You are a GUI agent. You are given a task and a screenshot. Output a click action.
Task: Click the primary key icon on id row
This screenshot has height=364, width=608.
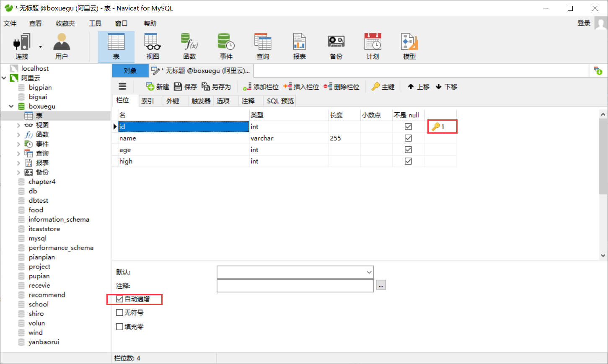[x=436, y=126]
